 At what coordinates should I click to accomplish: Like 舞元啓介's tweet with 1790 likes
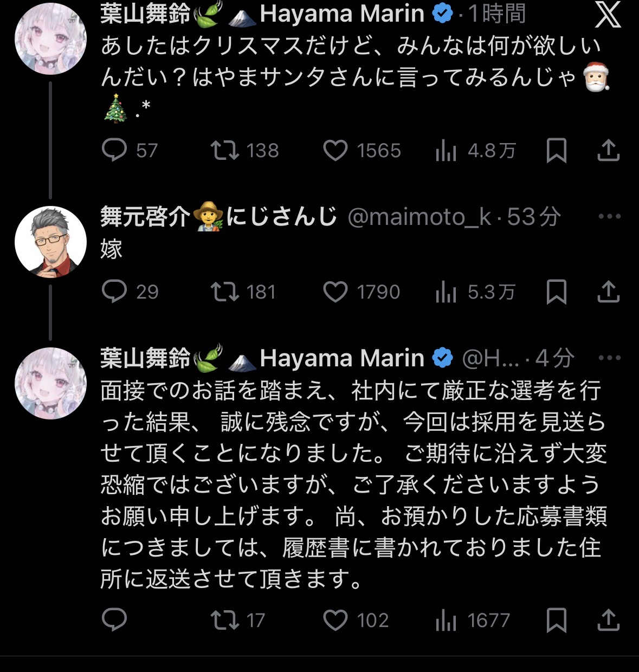pos(335,292)
